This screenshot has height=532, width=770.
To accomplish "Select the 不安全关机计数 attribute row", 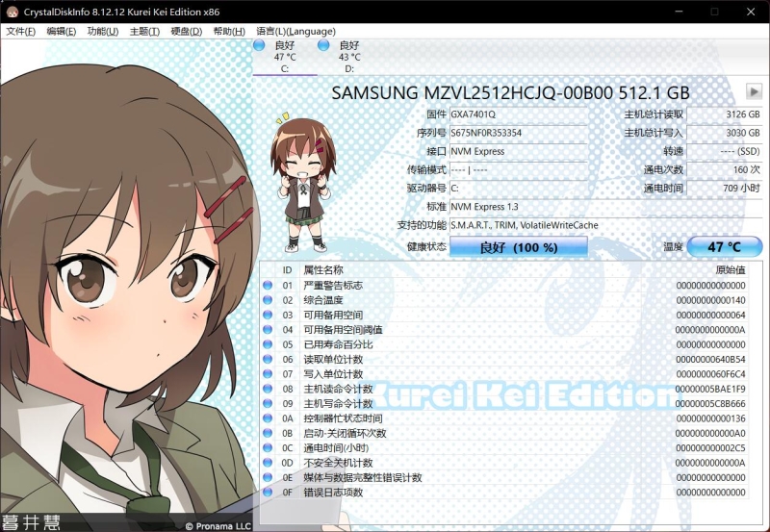I will coord(504,463).
